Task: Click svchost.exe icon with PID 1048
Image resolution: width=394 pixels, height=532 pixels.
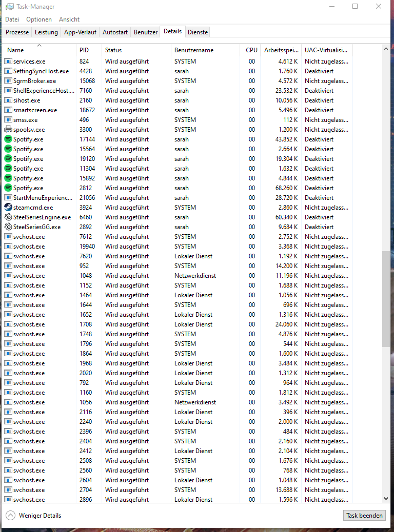Action: click(x=8, y=276)
